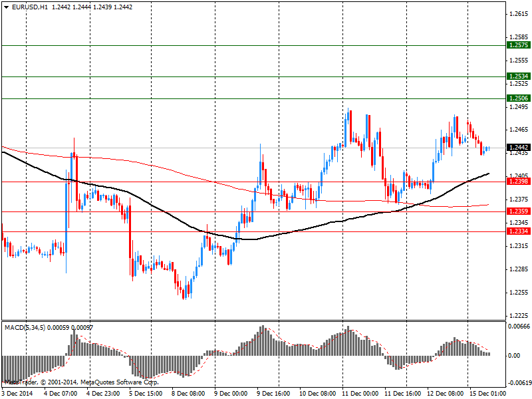Click the 9 Dec 16:00 time label
The image size is (532, 399).
[273, 394]
